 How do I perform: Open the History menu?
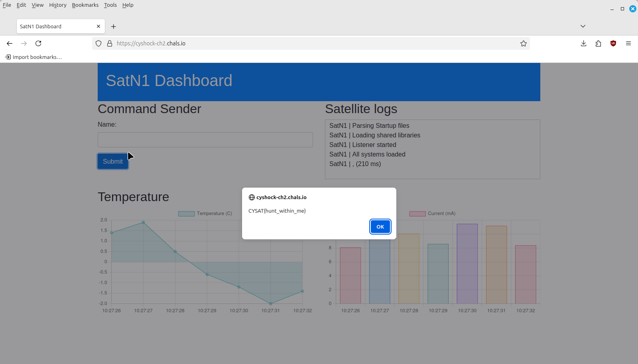[x=57, y=5]
